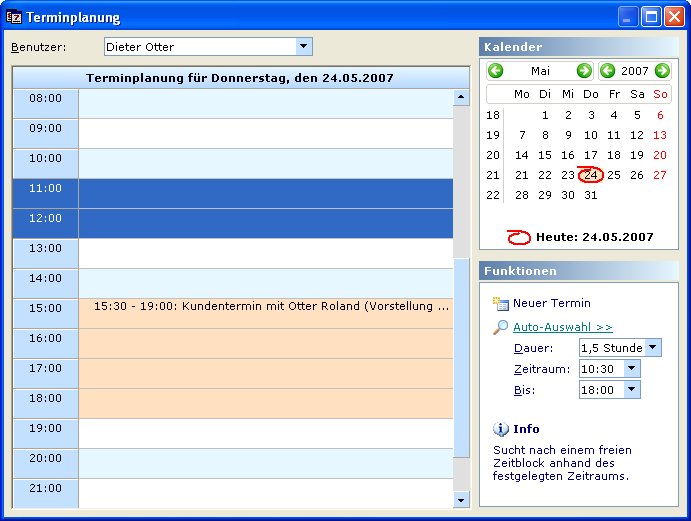Open the Benutzer dropdown
The image size is (691, 521).
(303, 47)
